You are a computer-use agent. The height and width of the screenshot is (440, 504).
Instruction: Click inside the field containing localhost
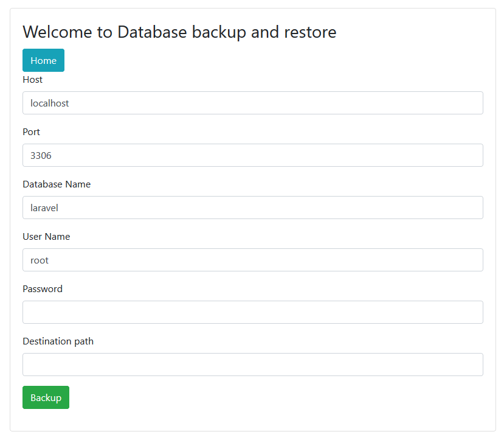[x=252, y=103]
